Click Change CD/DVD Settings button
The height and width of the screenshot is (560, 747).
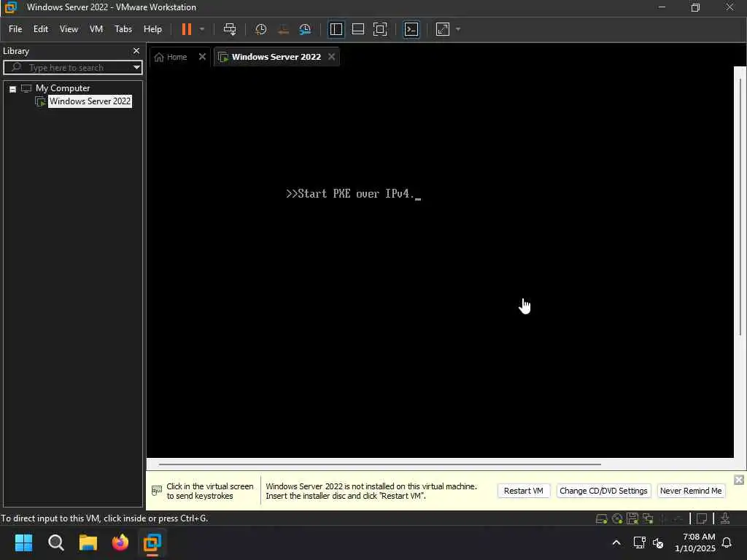603,491
